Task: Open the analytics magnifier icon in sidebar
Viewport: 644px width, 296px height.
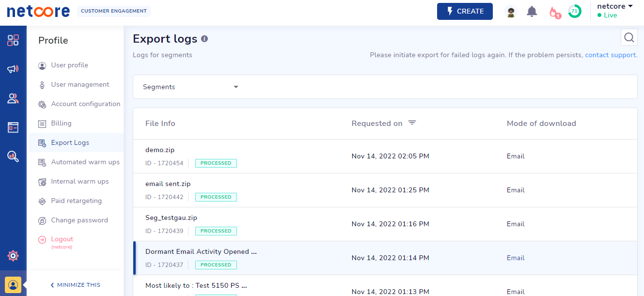Action: tap(13, 156)
